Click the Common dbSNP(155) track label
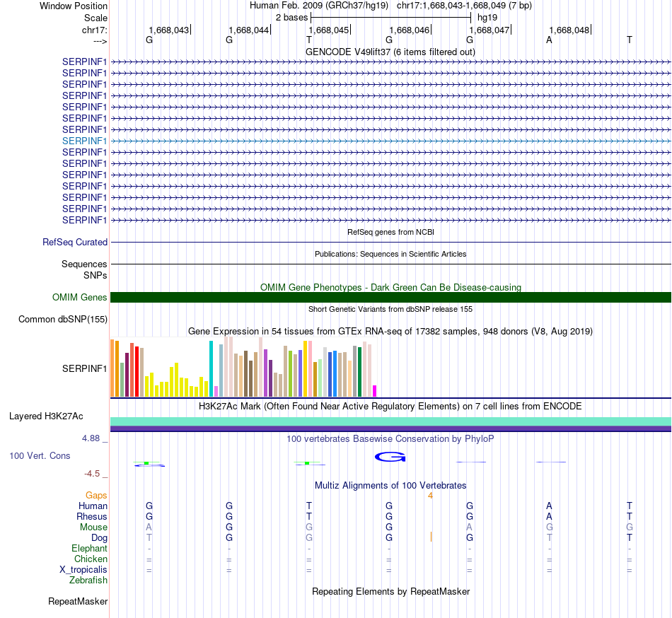Screen dimensions: 672x618 tap(62, 319)
